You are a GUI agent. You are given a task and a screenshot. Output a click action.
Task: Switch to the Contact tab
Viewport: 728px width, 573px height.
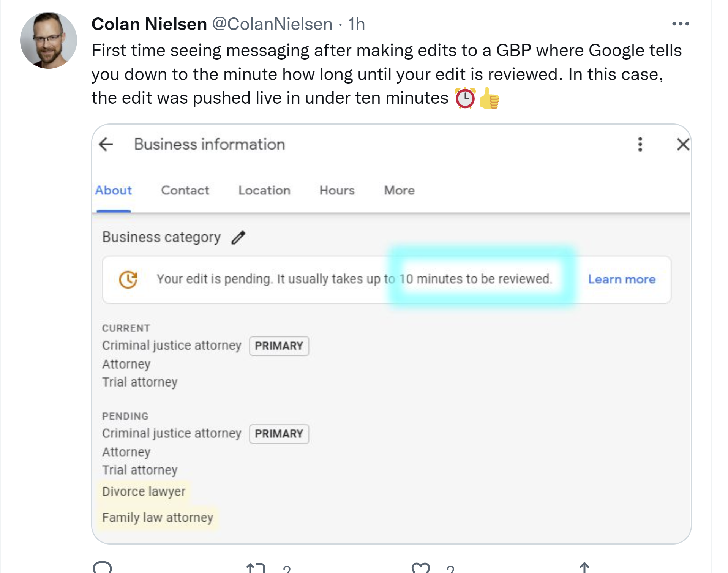(185, 190)
